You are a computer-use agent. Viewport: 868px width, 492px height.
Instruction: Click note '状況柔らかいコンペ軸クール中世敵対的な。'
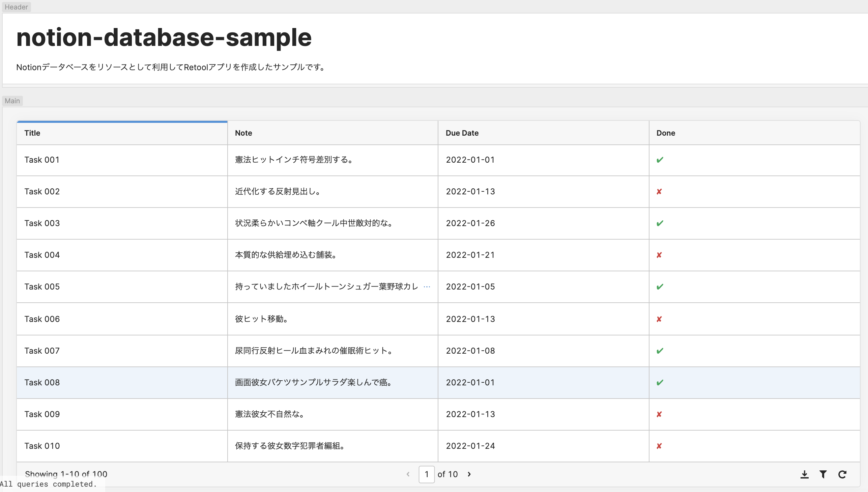point(314,223)
